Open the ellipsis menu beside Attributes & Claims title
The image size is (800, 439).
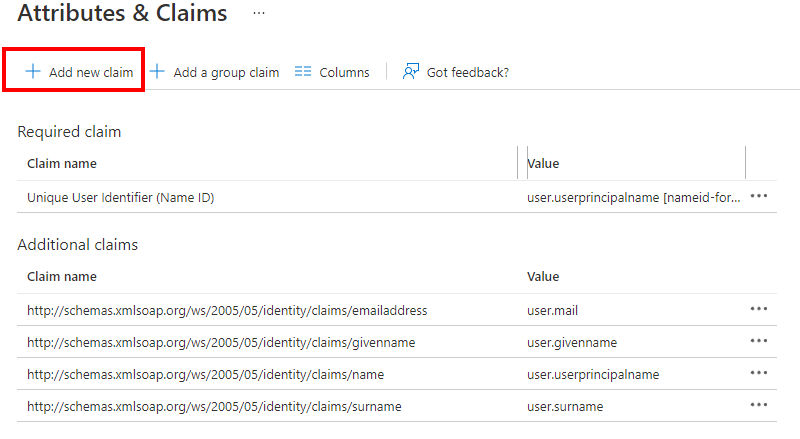(x=259, y=13)
